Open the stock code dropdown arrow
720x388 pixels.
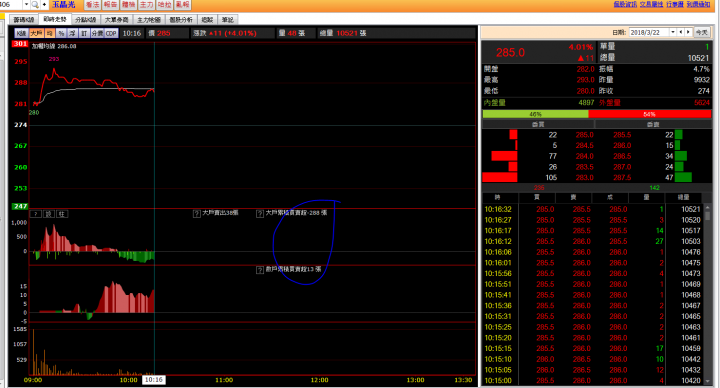(x=26, y=5)
